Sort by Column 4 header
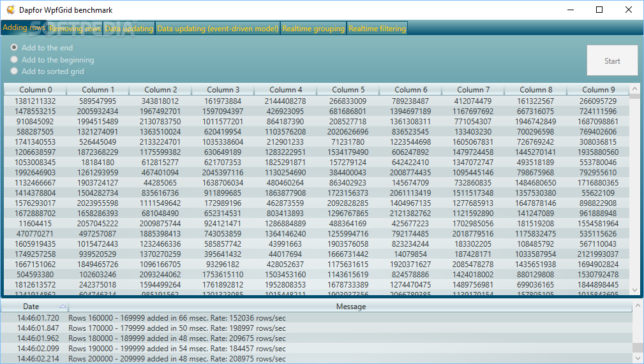This screenshot has height=364, width=644. pos(285,89)
